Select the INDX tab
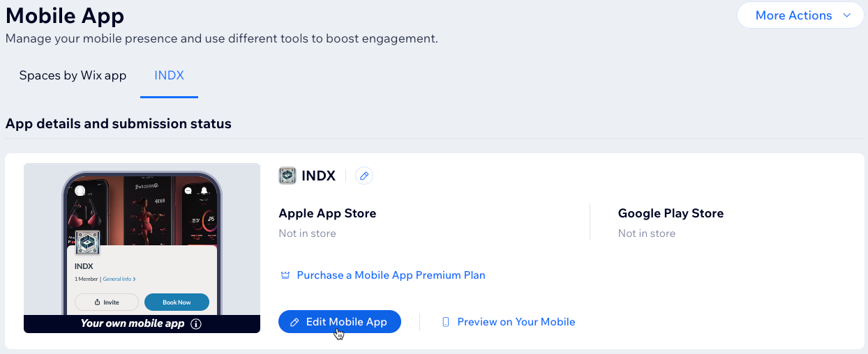Screen dimensions: 868x354 (x=169, y=75)
